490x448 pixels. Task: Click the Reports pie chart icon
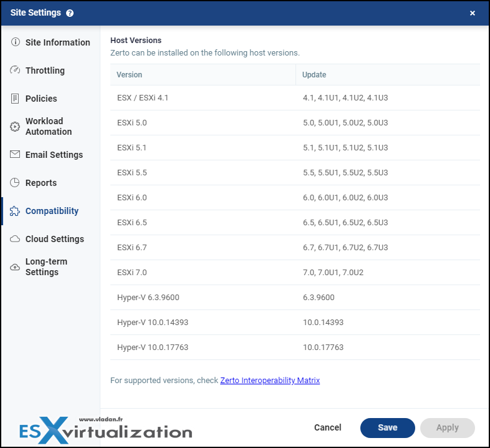point(15,182)
